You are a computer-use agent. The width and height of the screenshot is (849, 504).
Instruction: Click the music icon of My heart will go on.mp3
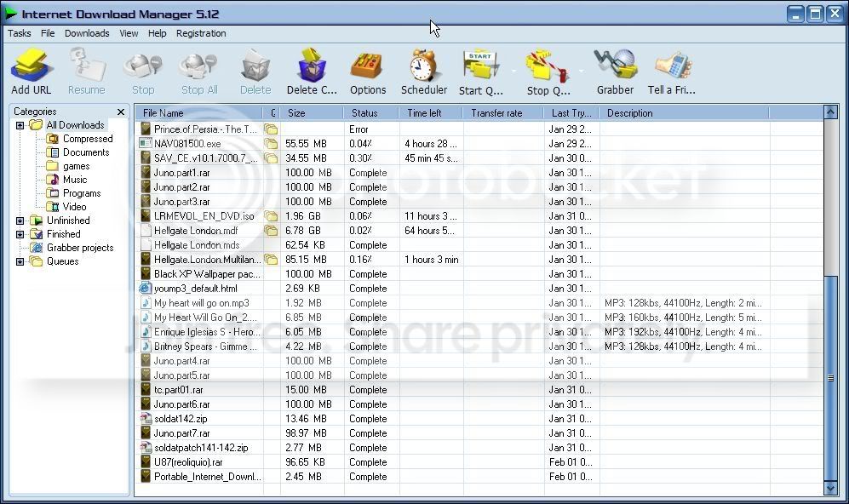pos(146,303)
